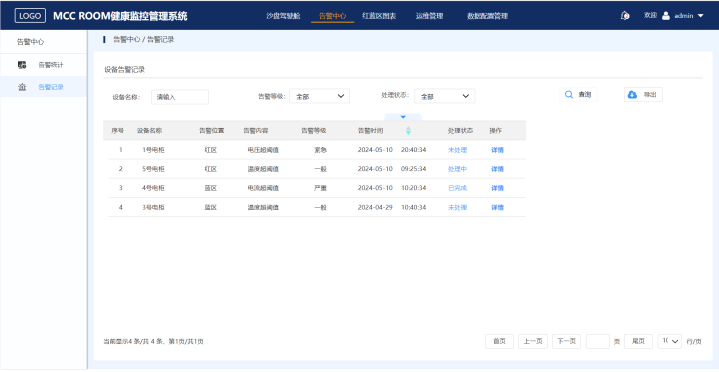Go to 首页 first page
The image size is (719, 372).
point(499,341)
